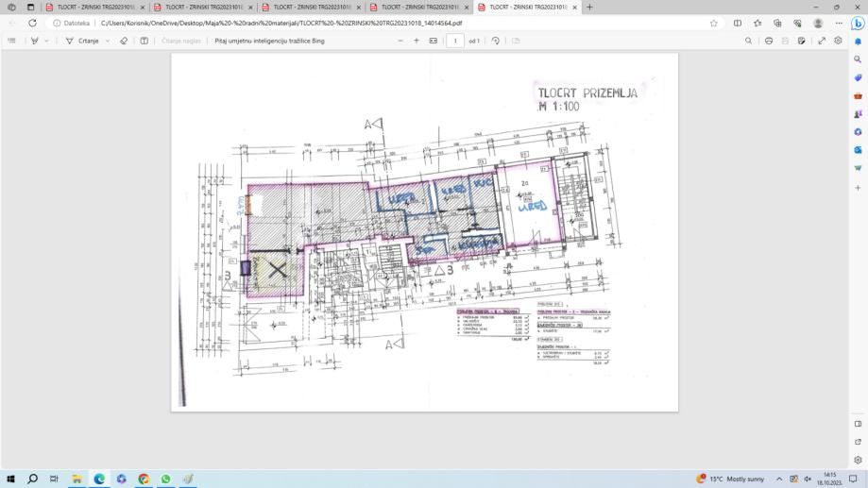Open PDF toolbar settings gear
This screenshot has height=488, width=868.
[x=838, y=41]
